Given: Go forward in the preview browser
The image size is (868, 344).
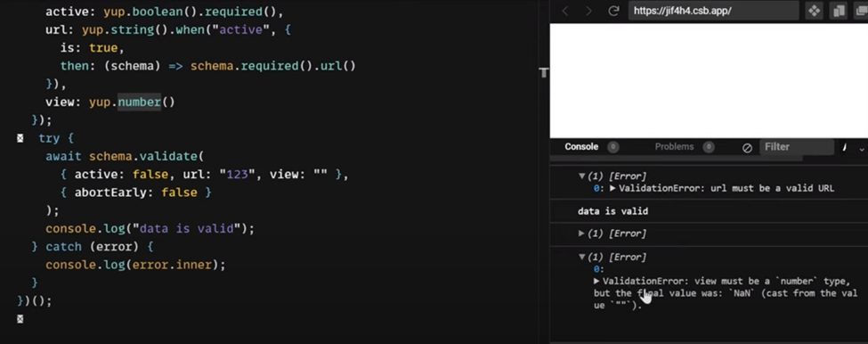Looking at the screenshot, I should [588, 11].
